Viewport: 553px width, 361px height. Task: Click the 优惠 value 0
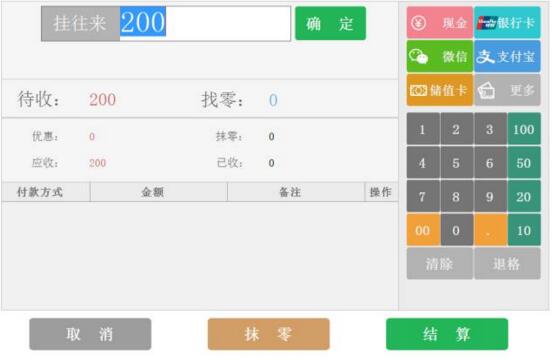(x=92, y=136)
